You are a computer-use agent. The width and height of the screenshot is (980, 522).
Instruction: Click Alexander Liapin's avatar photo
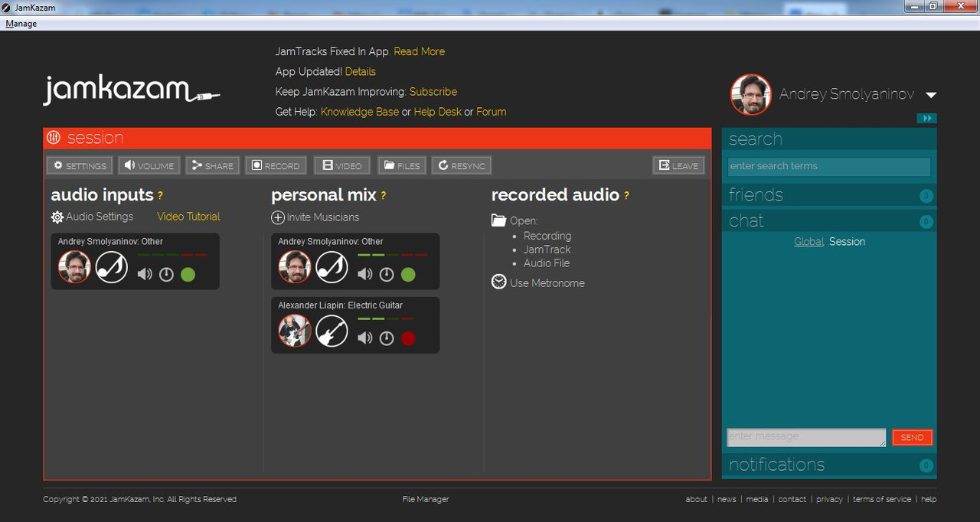click(x=295, y=331)
